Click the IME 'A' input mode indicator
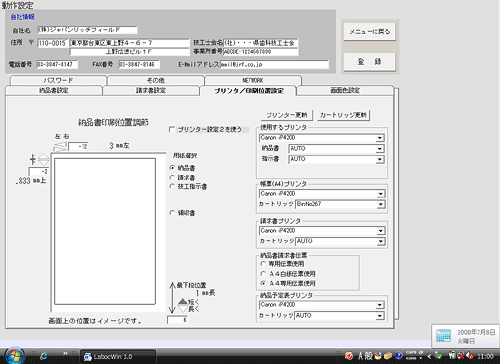Screen dimensions: 500x364 (361, 356)
